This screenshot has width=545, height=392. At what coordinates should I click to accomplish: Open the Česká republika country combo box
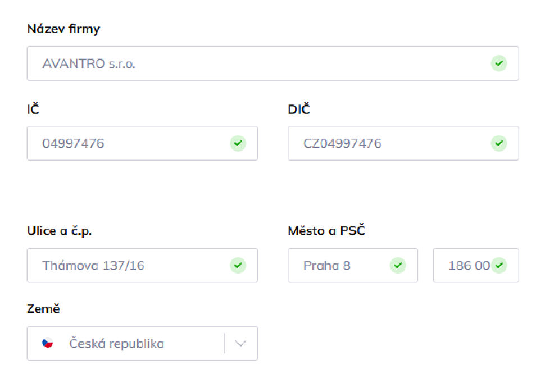[x=143, y=343]
